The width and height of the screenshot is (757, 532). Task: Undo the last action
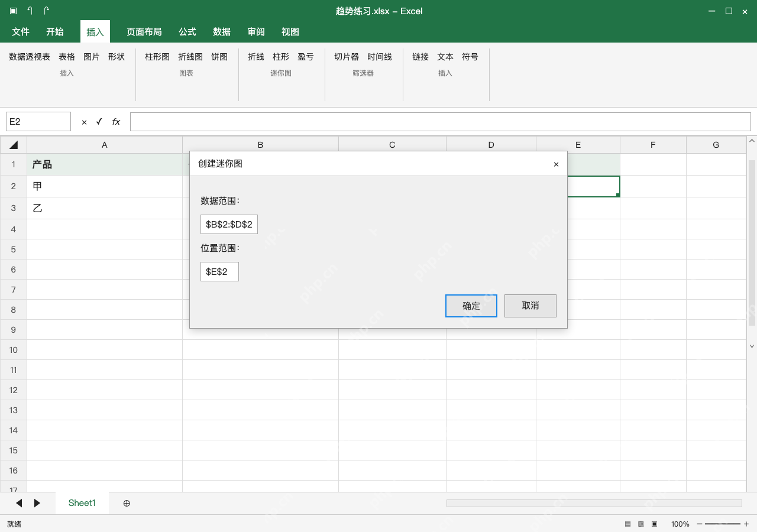tap(30, 11)
